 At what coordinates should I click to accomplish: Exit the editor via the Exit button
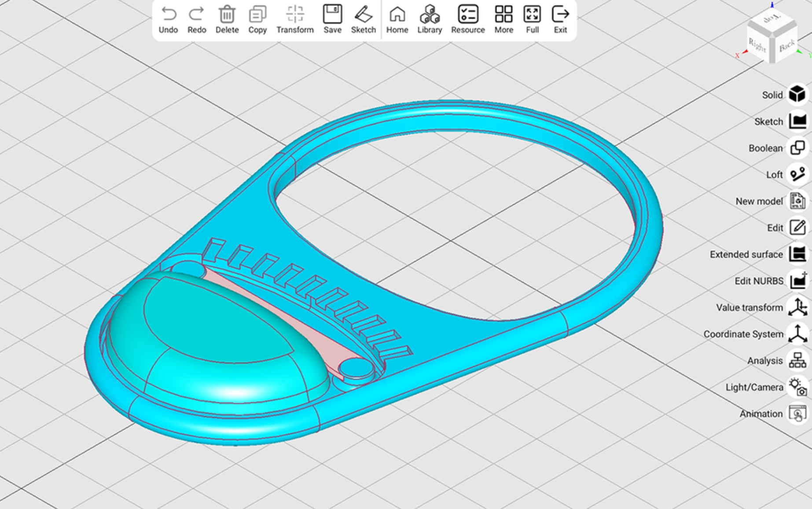click(560, 18)
